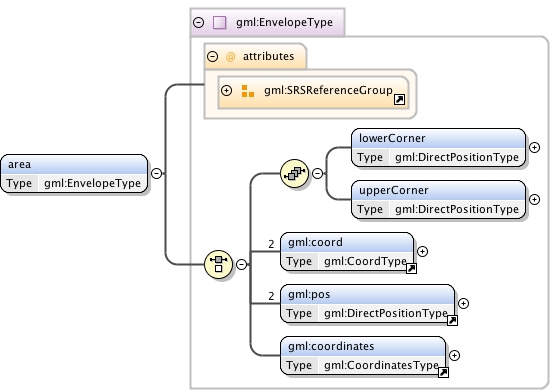This screenshot has width=550, height=390.
Task: Expand the gml:coordinates element
Action: [454, 356]
